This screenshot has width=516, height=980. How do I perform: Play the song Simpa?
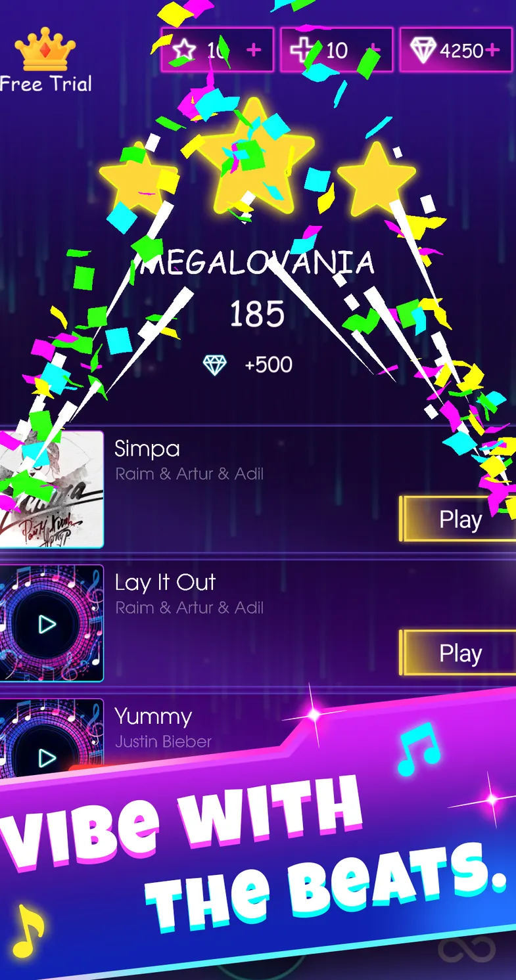pos(458,519)
